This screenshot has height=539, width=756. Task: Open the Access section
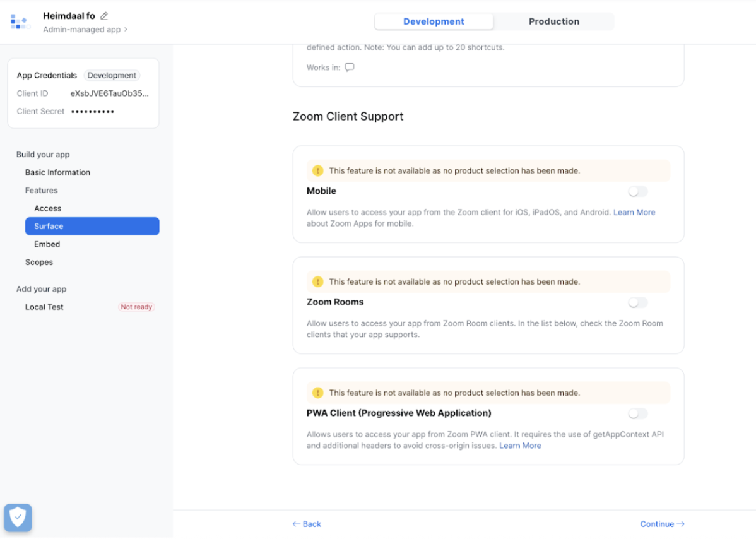pyautogui.click(x=48, y=208)
